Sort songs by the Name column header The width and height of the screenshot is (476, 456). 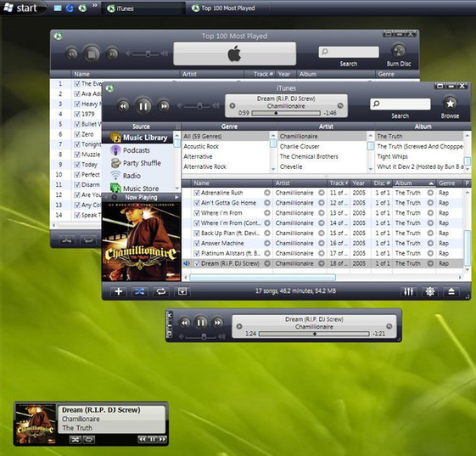pyautogui.click(x=232, y=183)
